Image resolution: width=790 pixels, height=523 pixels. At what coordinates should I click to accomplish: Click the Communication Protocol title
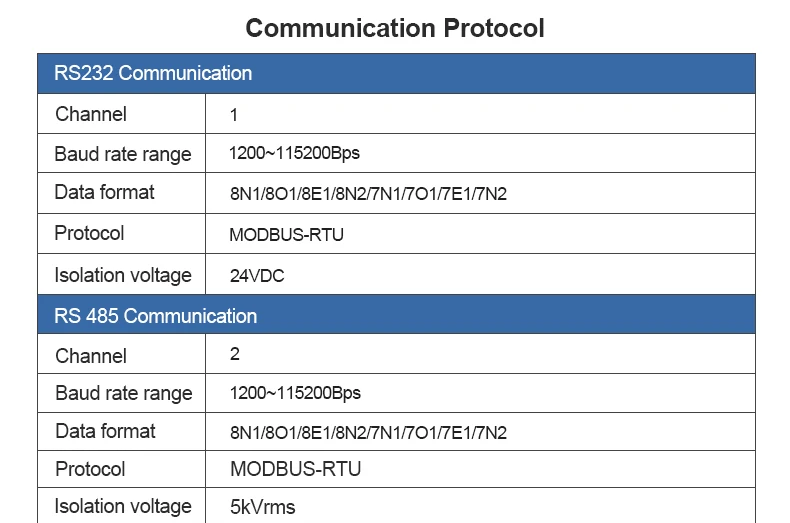394,28
